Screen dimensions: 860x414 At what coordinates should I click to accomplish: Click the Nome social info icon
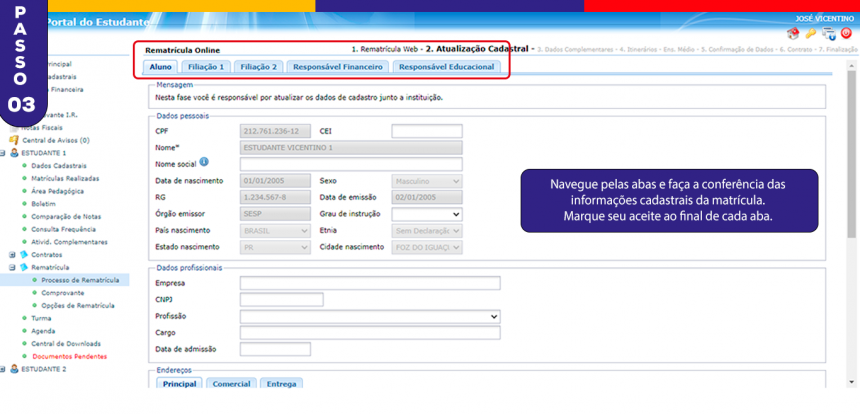click(x=203, y=162)
